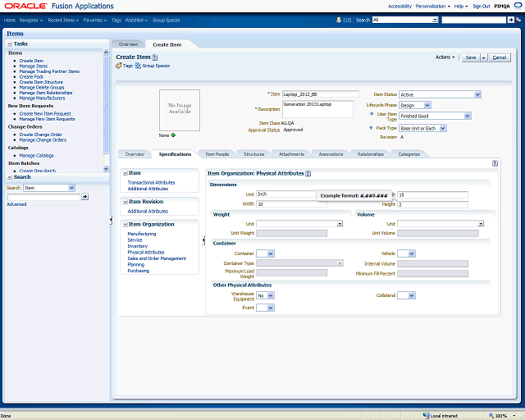Click the Tags icon under Create Item

tap(119, 65)
